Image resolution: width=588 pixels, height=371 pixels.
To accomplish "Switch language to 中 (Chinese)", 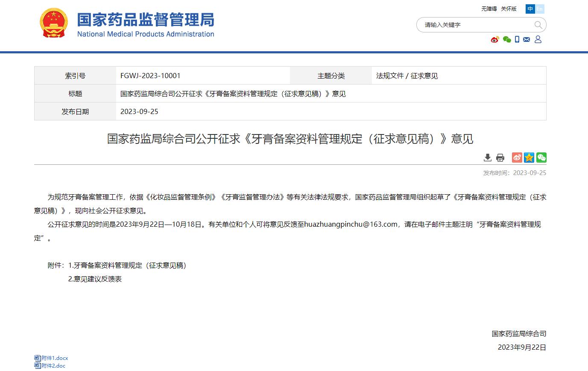I will 530,9.
